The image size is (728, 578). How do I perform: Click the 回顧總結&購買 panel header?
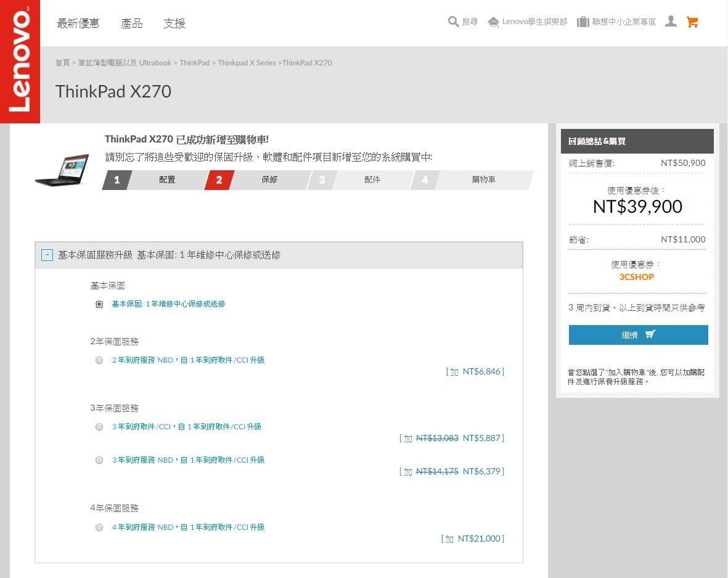click(x=637, y=141)
